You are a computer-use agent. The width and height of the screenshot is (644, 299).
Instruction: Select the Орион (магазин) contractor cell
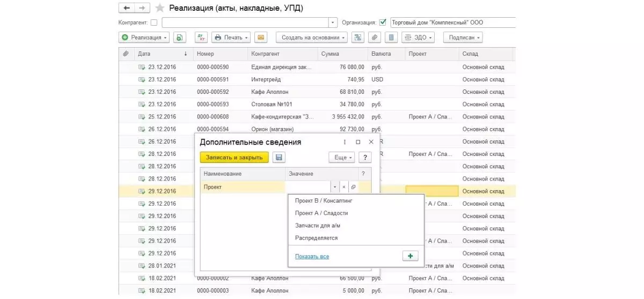282,129
